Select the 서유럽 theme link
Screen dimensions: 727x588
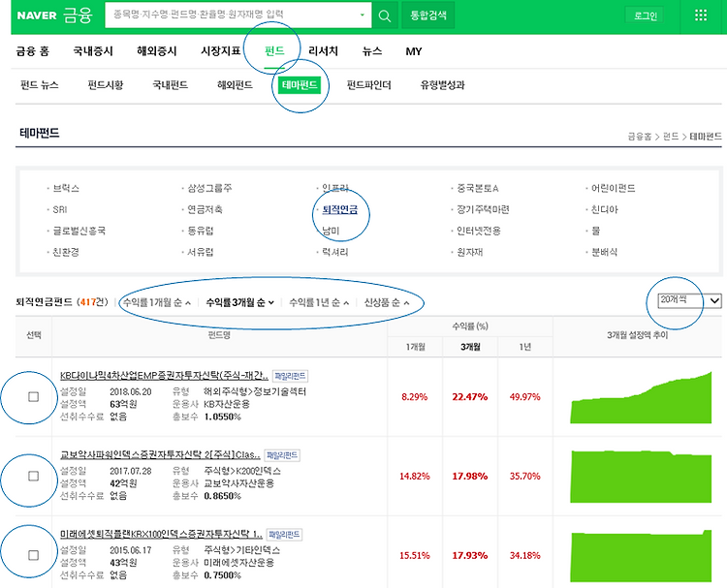201,252
